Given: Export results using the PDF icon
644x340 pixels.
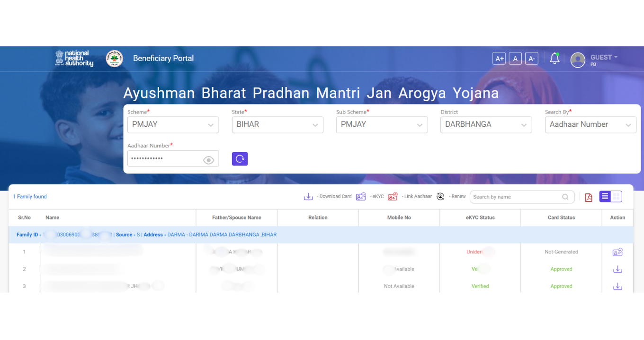Looking at the screenshot, I should [589, 197].
